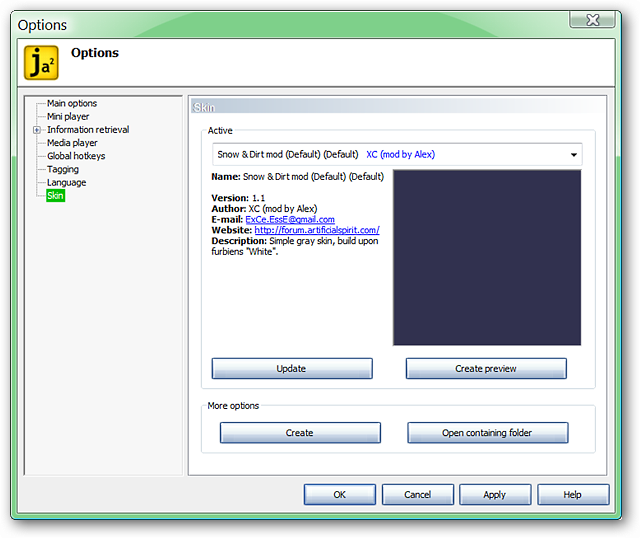640x538 pixels.
Task: Click the dark skin preview thumbnail
Action: pyautogui.click(x=487, y=258)
